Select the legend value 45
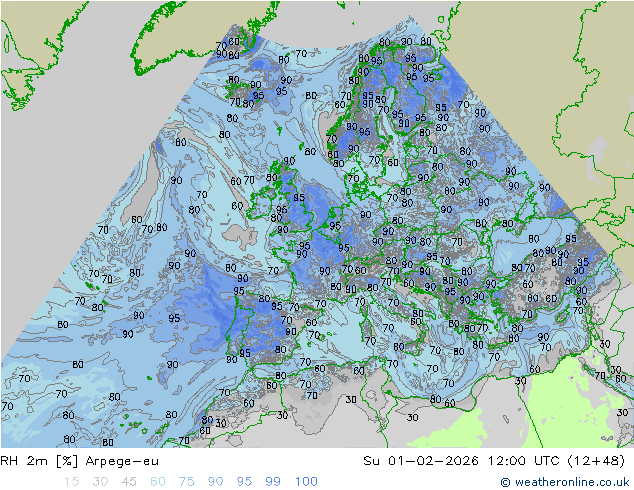The image size is (634, 490). pyautogui.click(x=129, y=482)
